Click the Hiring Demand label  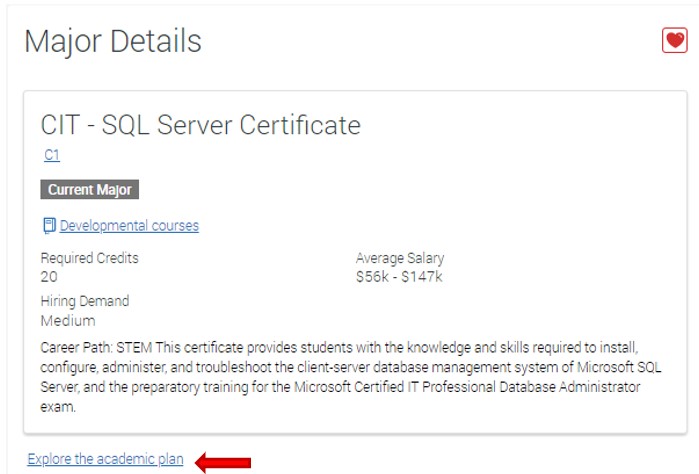coord(85,301)
